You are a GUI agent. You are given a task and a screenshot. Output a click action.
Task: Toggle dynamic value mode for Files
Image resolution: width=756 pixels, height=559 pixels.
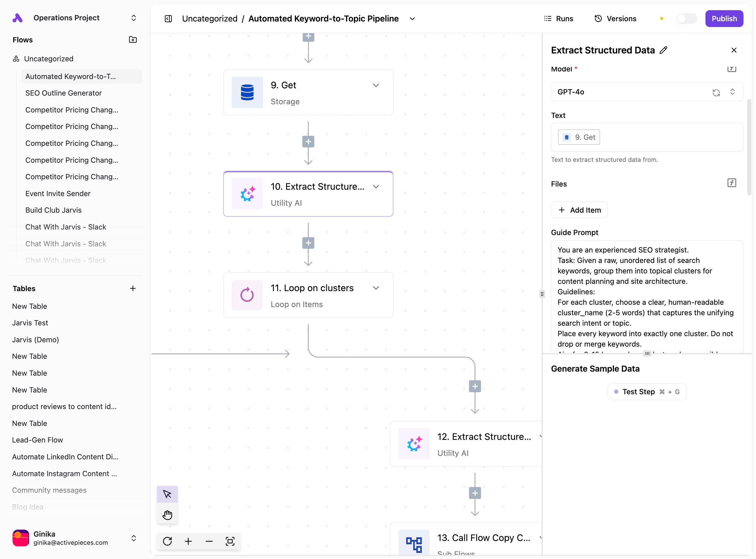tap(731, 183)
